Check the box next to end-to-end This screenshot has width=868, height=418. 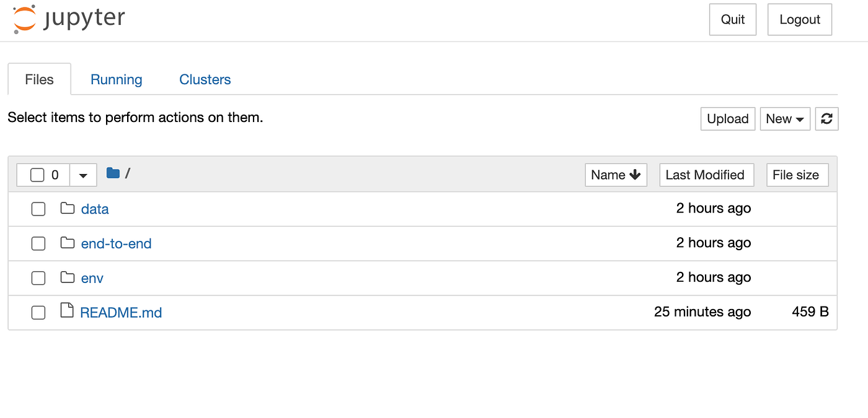38,243
